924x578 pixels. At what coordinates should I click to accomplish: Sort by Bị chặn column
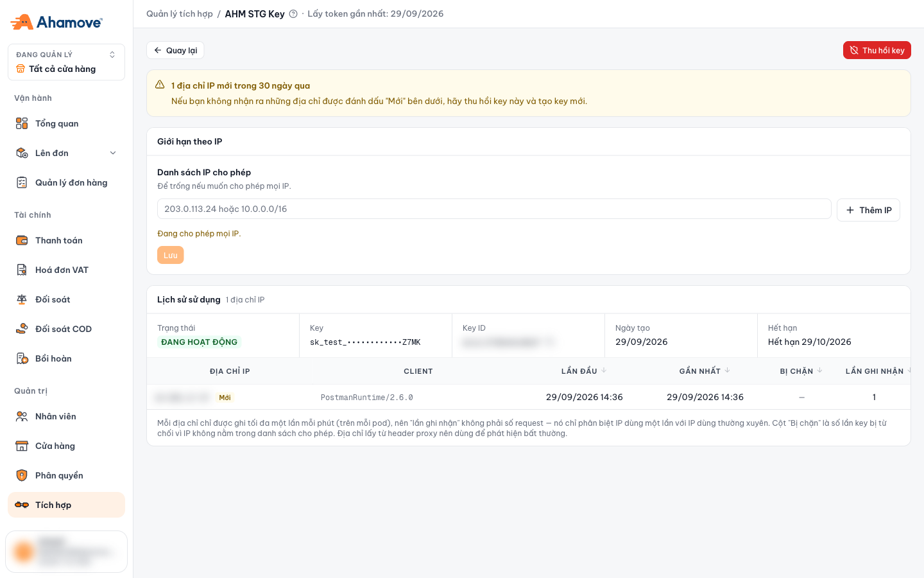tap(801, 371)
